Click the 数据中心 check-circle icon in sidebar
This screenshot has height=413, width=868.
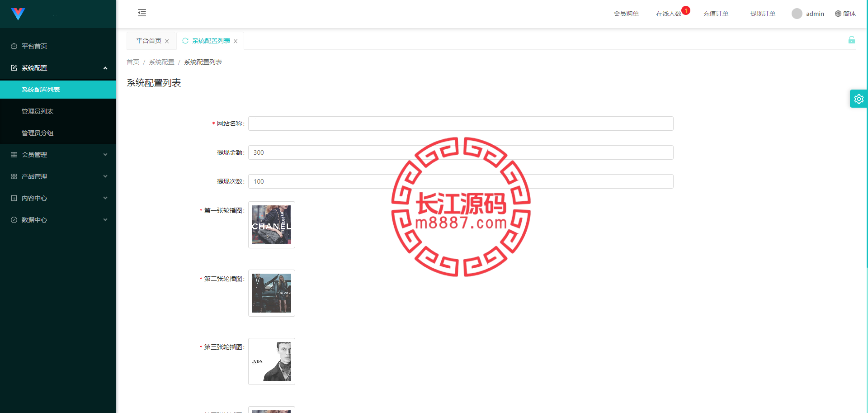[x=14, y=220]
